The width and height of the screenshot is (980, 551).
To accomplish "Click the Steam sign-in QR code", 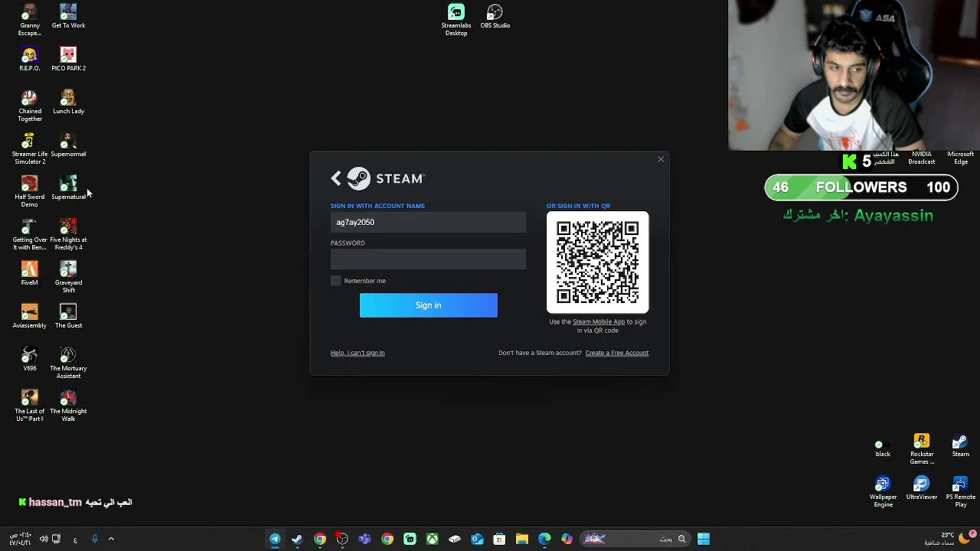I will click(597, 262).
